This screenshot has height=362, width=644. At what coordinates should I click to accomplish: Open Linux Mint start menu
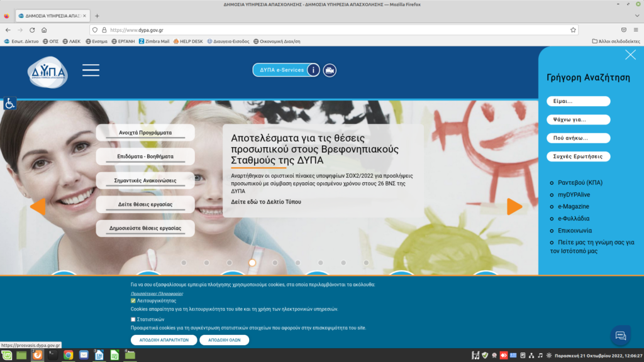coord(7,355)
